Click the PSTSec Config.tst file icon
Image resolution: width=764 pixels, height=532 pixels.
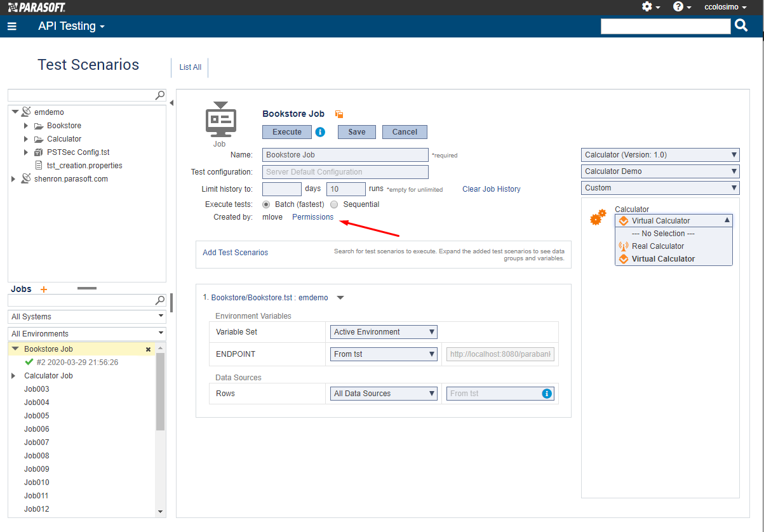pyautogui.click(x=38, y=152)
